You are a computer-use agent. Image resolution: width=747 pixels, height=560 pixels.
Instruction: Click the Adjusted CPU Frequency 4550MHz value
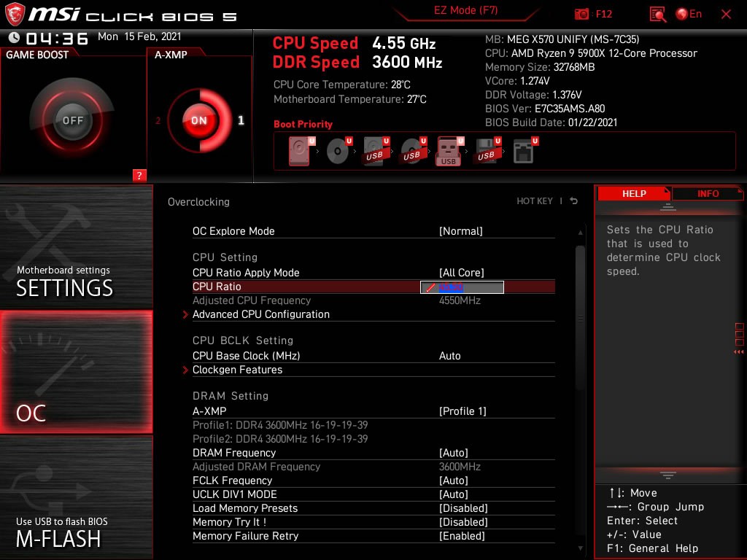point(460,300)
